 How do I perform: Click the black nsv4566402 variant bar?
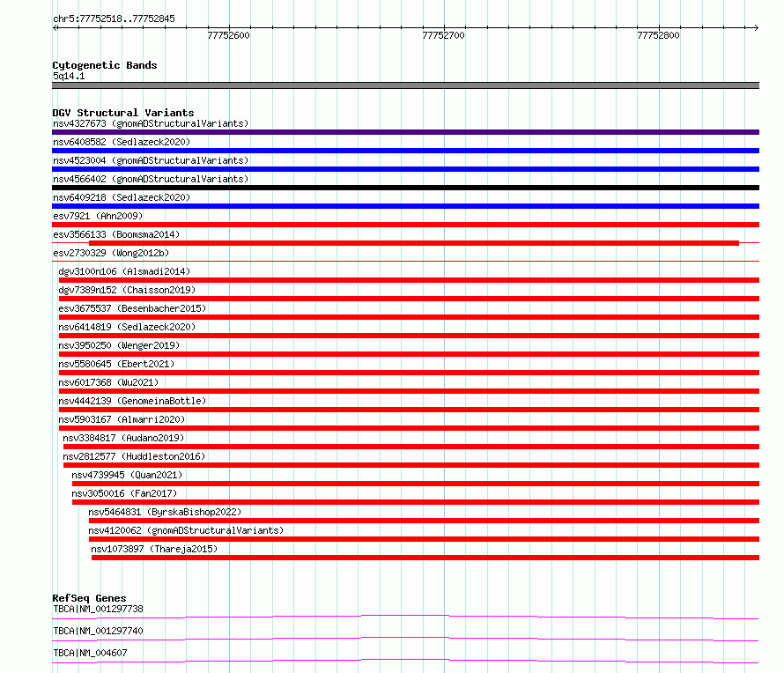405,188
